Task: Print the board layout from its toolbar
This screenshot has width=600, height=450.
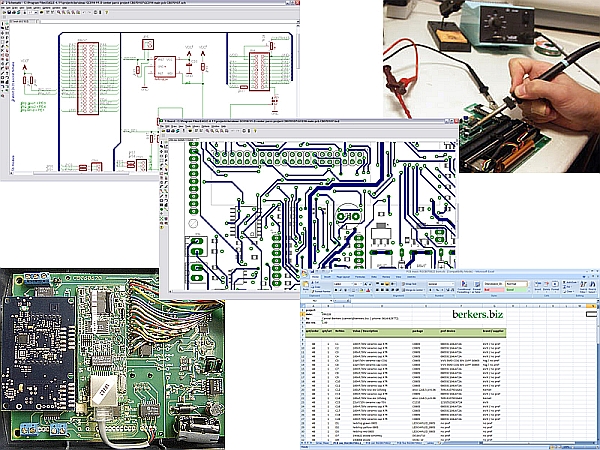Action: [x=173, y=130]
